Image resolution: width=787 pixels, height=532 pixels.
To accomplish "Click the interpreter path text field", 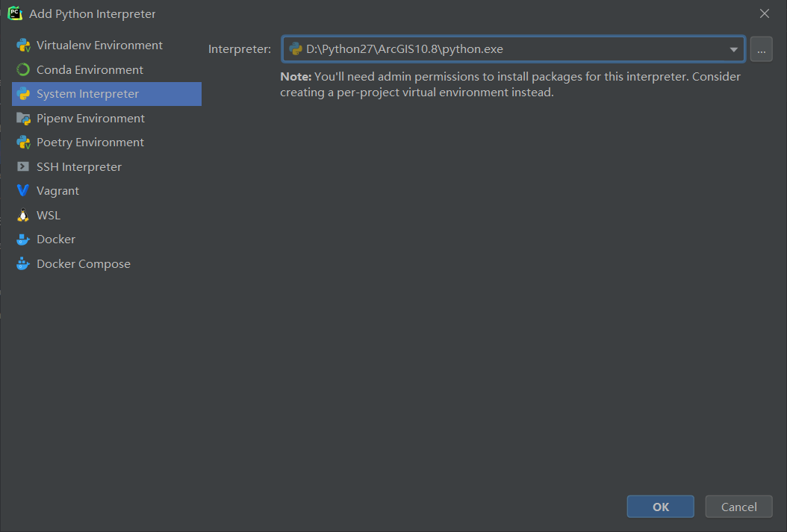I will click(x=508, y=50).
